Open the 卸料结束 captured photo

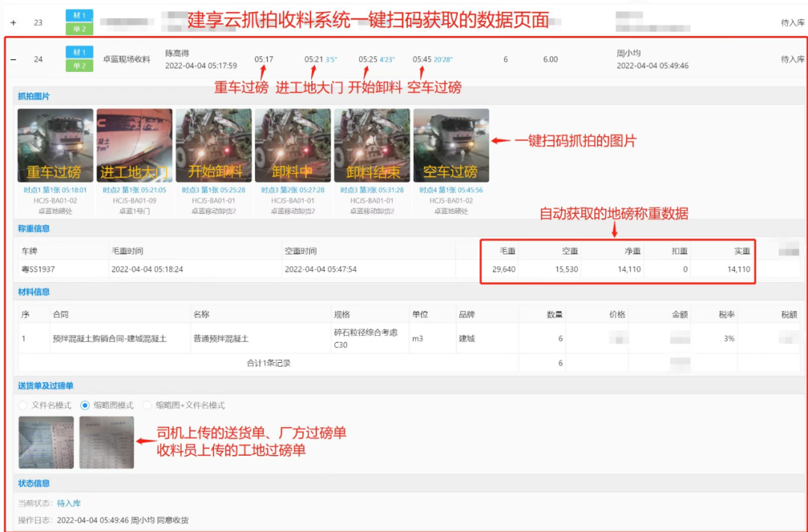372,146
